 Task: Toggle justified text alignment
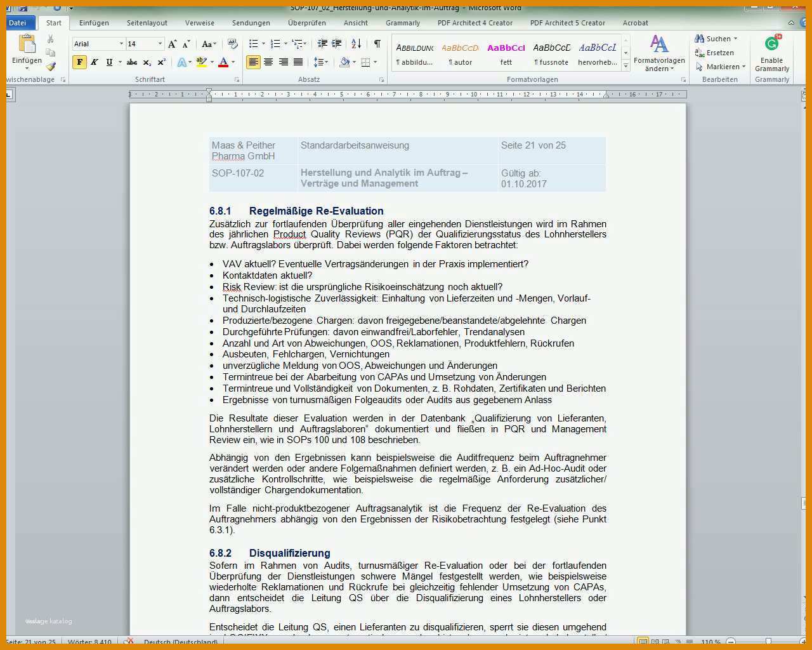coord(298,62)
